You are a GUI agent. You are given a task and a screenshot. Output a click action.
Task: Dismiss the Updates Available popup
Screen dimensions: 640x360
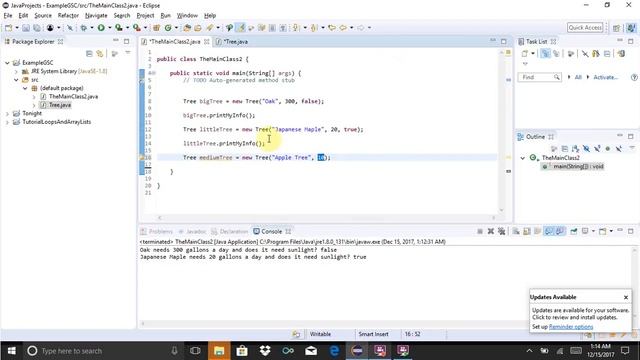626,298
